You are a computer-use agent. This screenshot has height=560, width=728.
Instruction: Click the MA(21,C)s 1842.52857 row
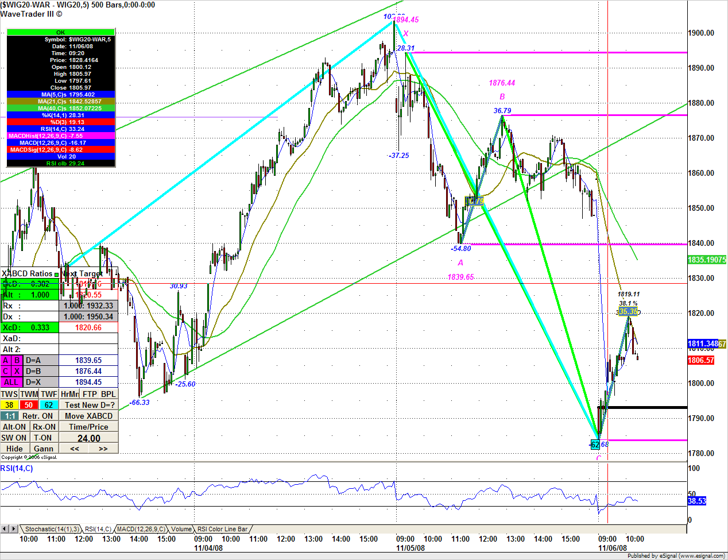click(x=61, y=101)
